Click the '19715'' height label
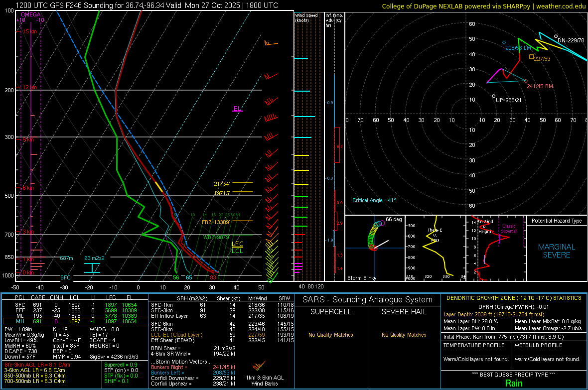 pos(222,193)
